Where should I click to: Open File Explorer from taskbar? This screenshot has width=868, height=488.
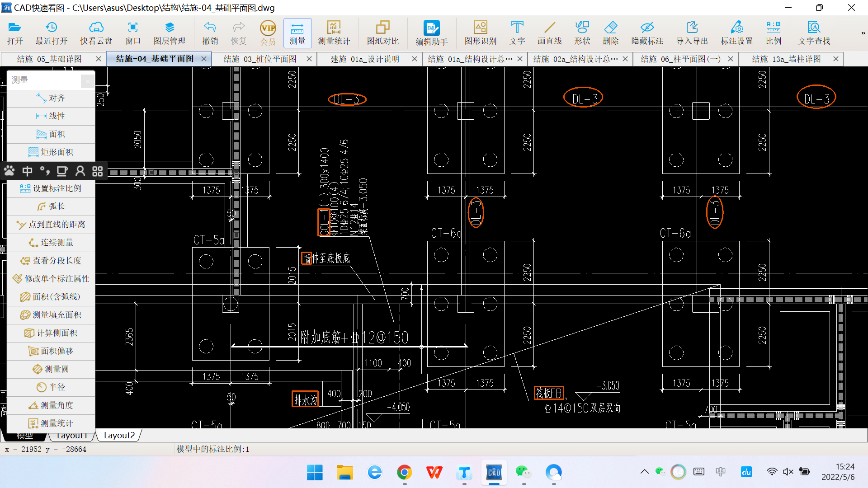click(x=345, y=473)
